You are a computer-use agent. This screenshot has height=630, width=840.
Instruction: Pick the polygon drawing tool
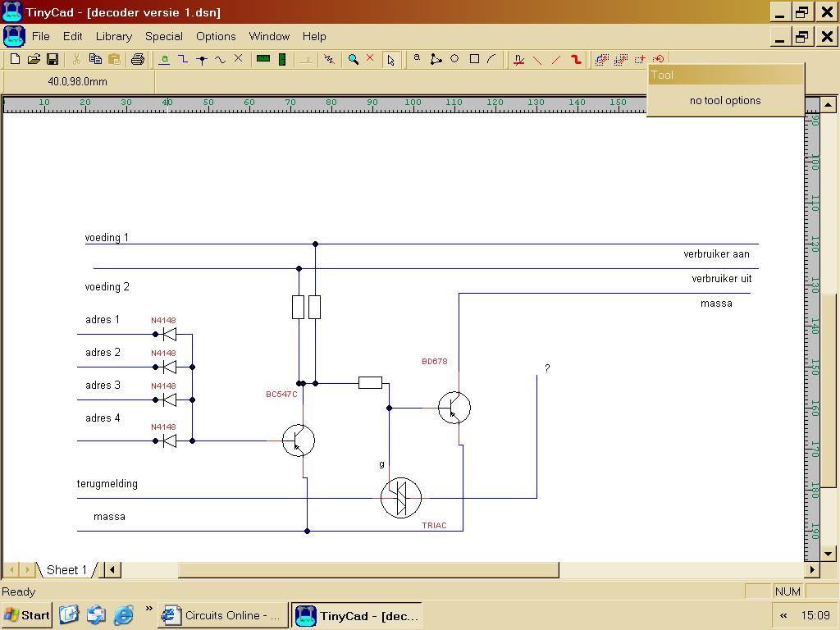[x=436, y=59]
